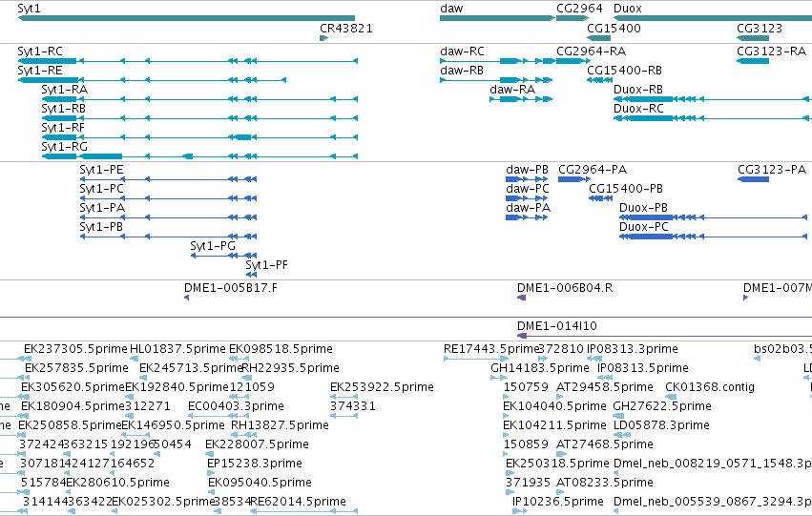Image resolution: width=812 pixels, height=516 pixels.
Task: Click transcript Syt1-RF
Action: click(199, 137)
